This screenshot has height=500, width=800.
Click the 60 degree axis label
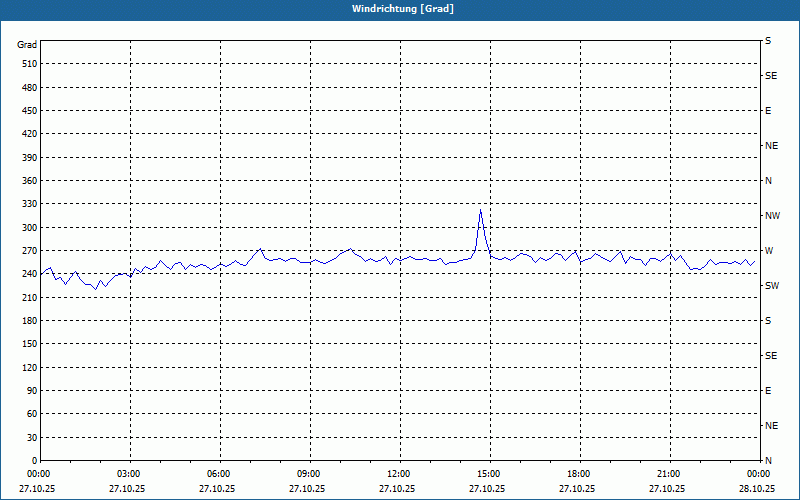[32, 414]
